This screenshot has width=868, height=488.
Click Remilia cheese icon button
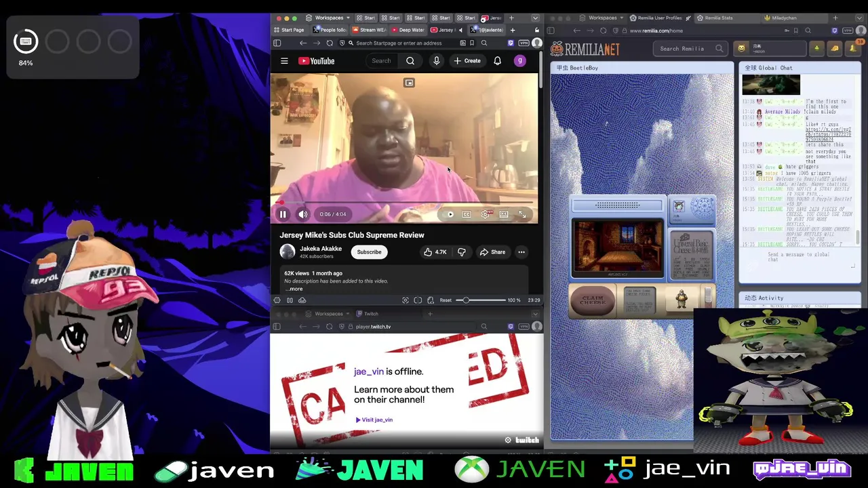coord(835,48)
